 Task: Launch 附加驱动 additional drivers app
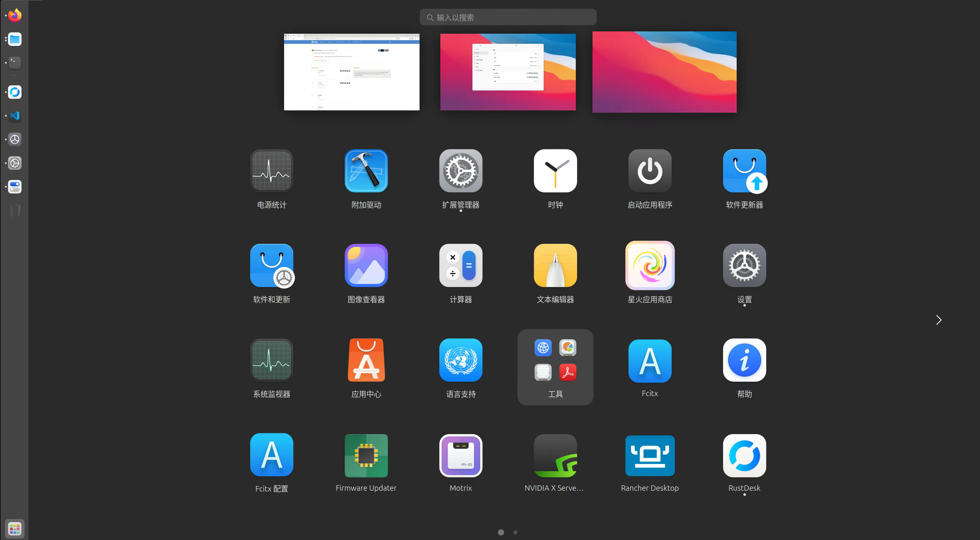pyautogui.click(x=366, y=171)
